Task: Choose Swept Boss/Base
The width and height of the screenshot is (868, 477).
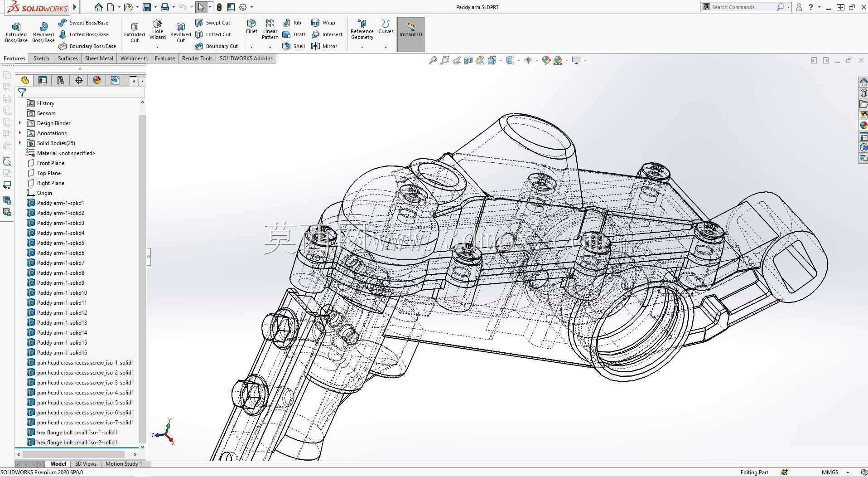Action: (x=83, y=23)
